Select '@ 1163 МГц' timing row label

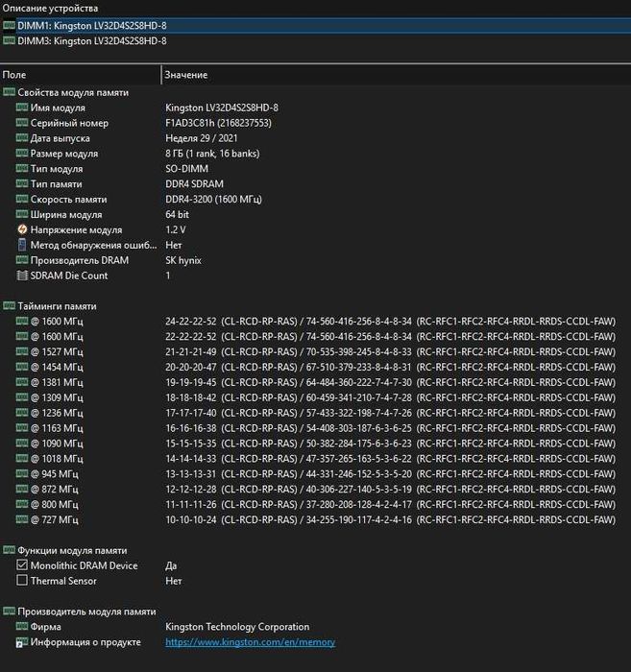point(57,428)
